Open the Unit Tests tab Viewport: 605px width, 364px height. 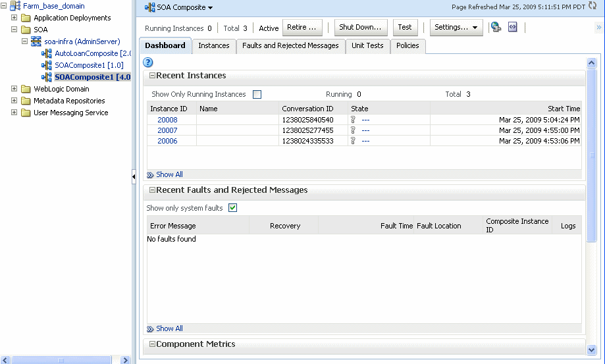[x=367, y=45]
